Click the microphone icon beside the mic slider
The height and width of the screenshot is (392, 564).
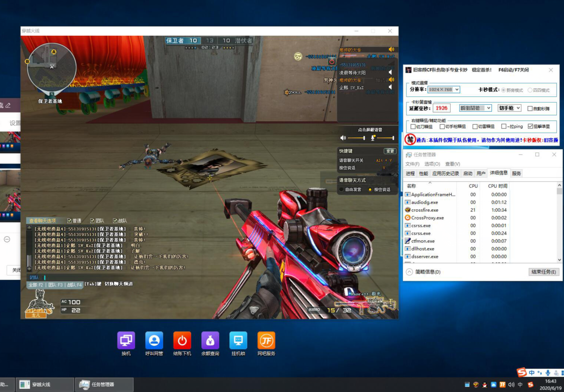(x=373, y=138)
